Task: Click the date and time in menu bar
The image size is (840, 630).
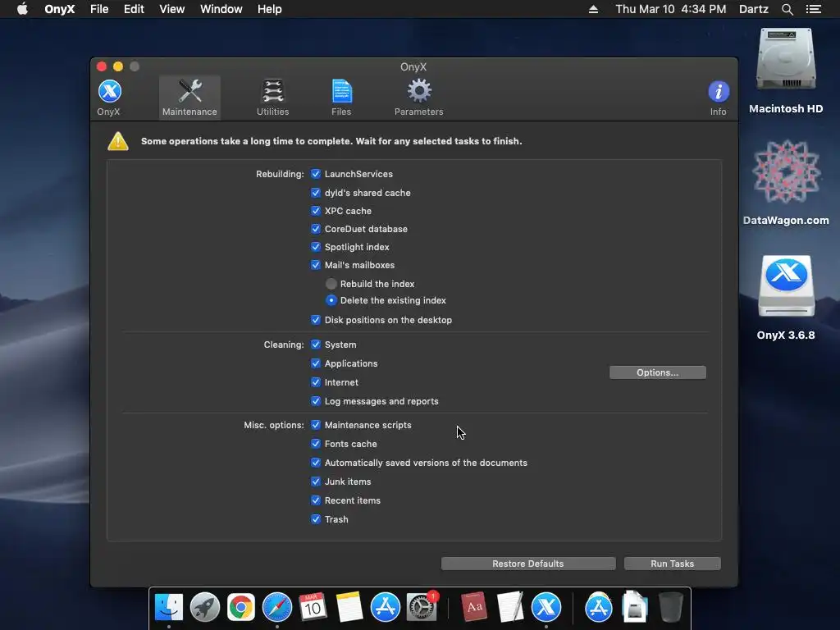Action: (671, 9)
